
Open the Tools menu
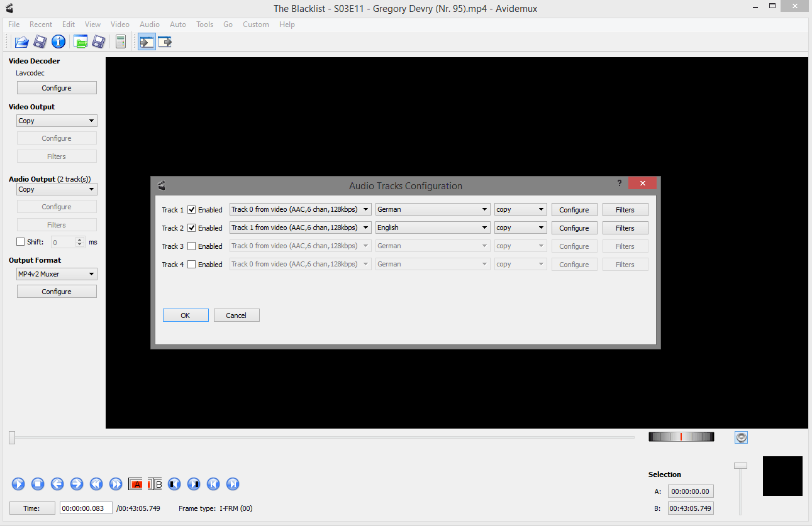point(204,25)
